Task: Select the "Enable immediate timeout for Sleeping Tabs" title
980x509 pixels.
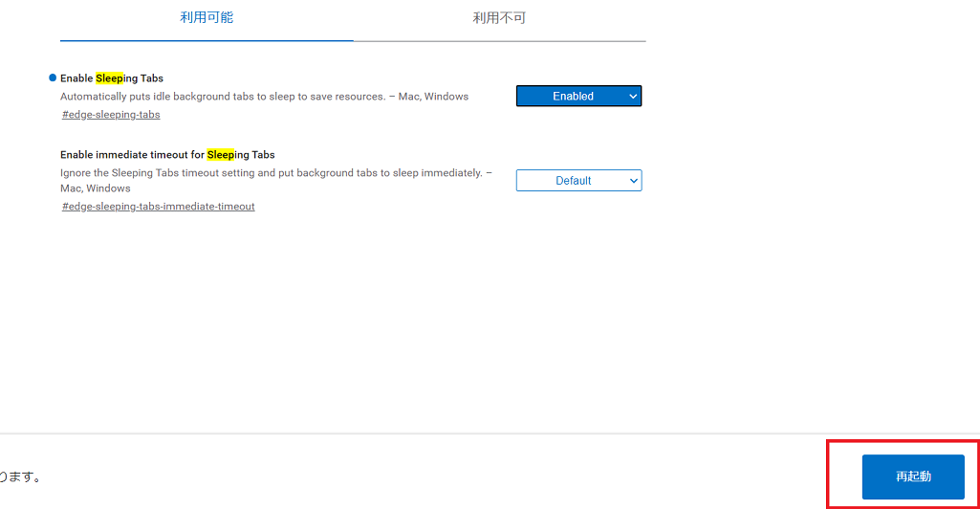Action: point(167,154)
